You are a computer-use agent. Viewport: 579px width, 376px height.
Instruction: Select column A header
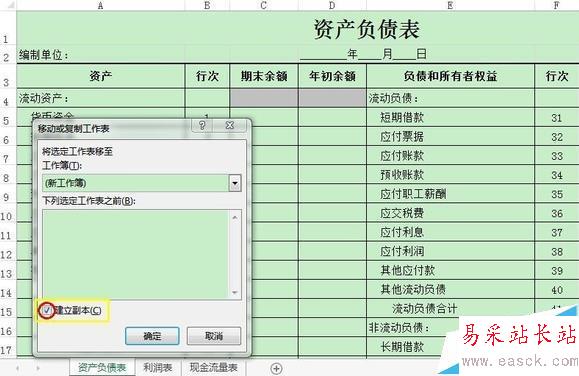click(100, 5)
